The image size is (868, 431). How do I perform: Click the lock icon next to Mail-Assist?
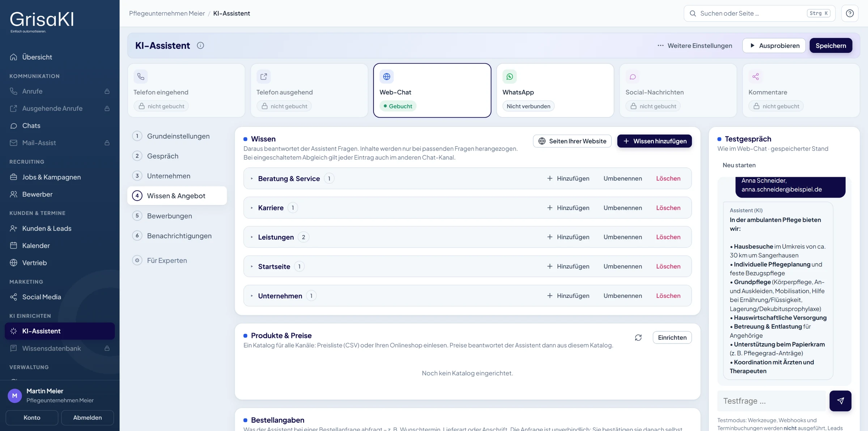(107, 143)
